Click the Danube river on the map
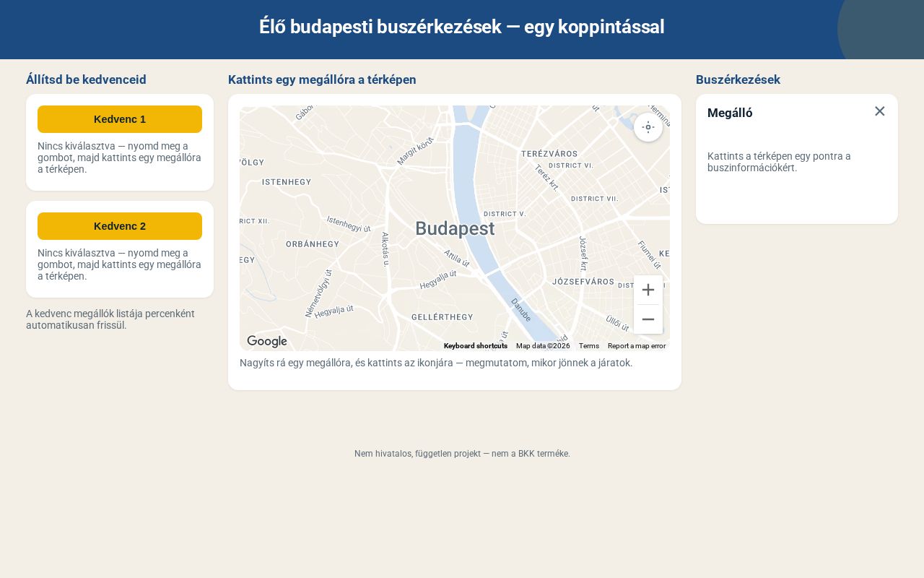The width and height of the screenshot is (924, 578). (x=521, y=310)
